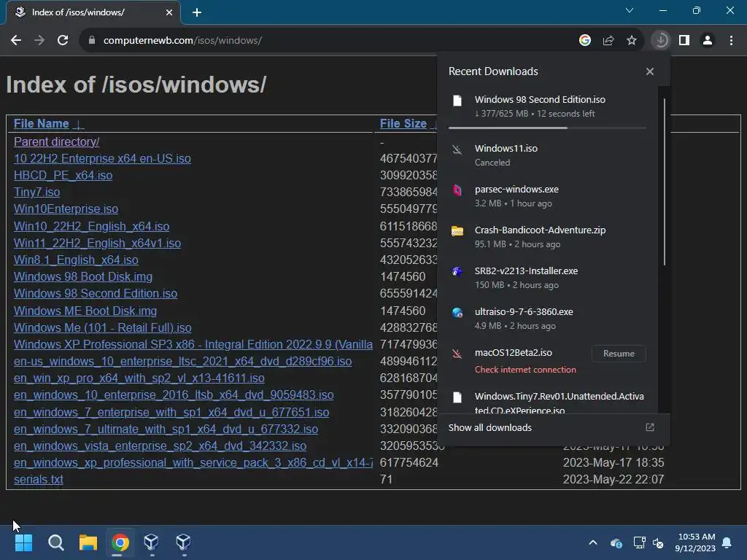This screenshot has height=560, width=747.
Task: Reload the current page
Action: point(63,41)
